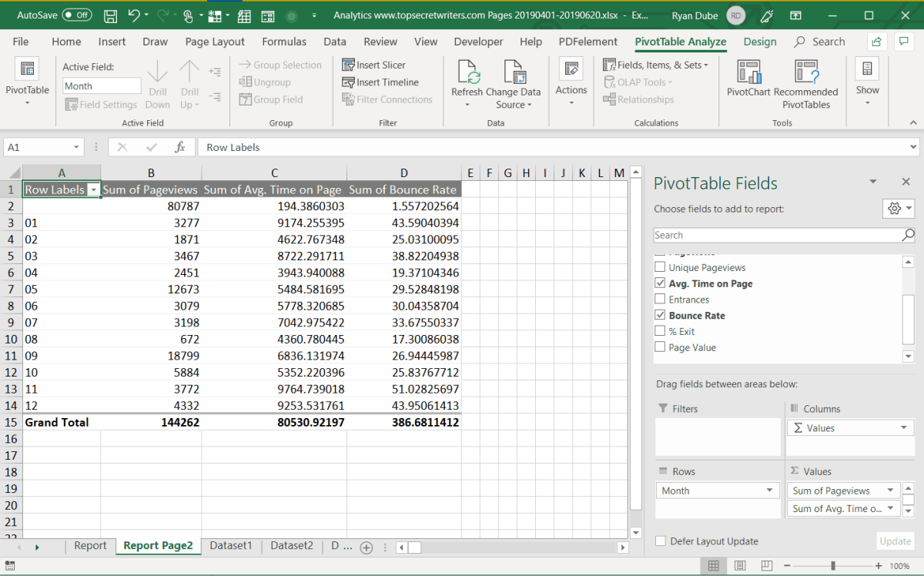Open the Row Labels filter dropdown

pyautogui.click(x=93, y=190)
